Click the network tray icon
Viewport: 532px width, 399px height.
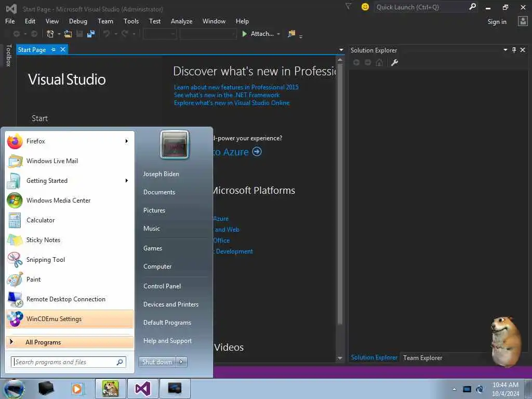[x=467, y=389]
